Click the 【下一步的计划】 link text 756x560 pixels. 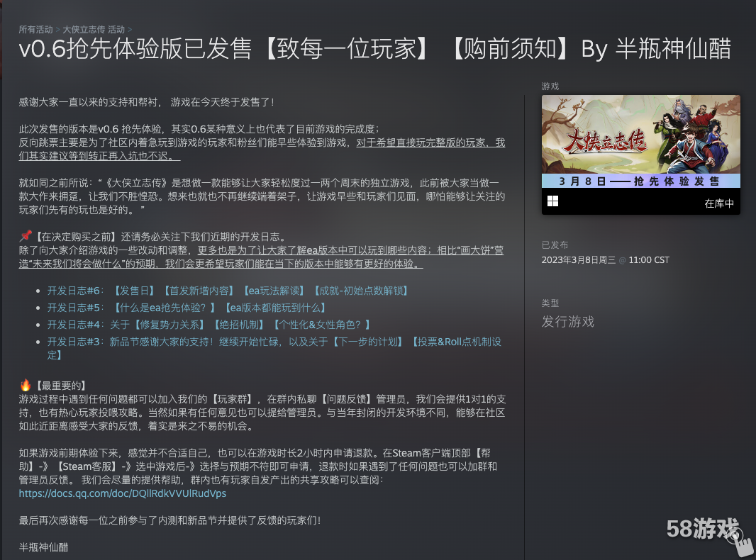click(369, 342)
